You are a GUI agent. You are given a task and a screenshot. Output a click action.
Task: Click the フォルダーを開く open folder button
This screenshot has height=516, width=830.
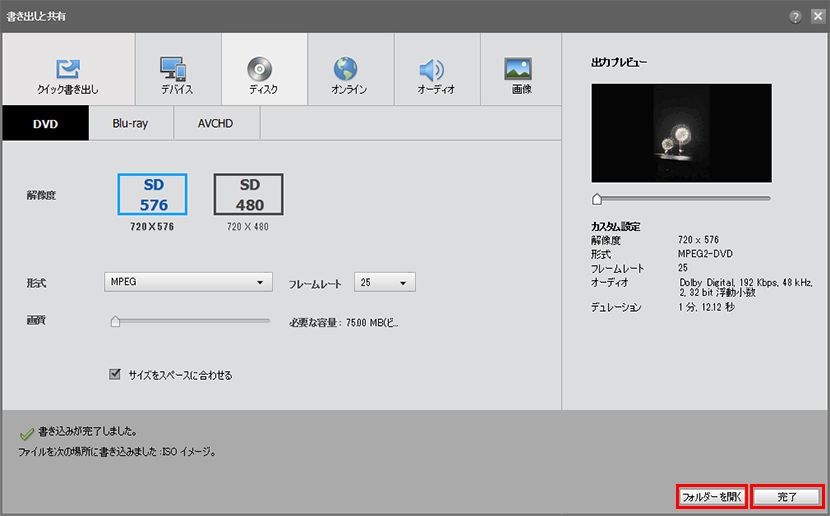(x=711, y=496)
